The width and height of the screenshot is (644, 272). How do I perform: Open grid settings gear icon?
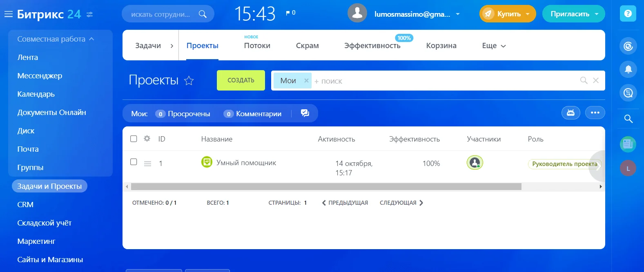[x=147, y=139]
